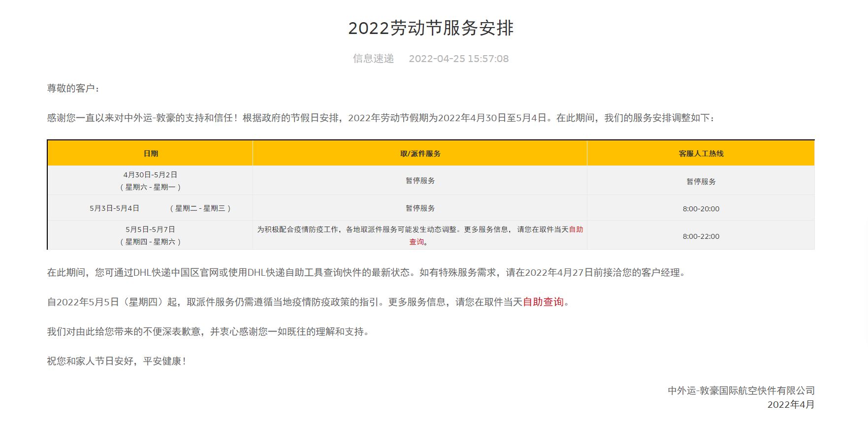Click the 日期 table column header
The height and width of the screenshot is (426, 868).
151,154
